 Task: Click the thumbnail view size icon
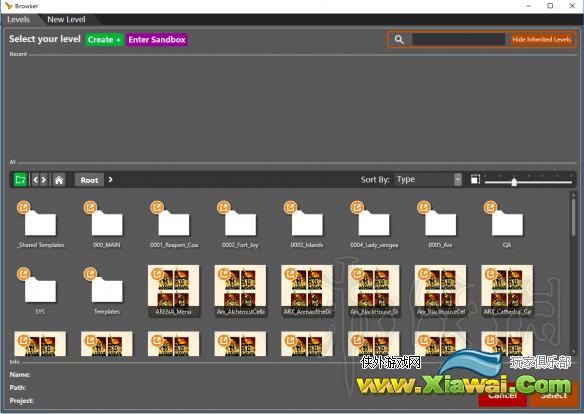[x=475, y=179]
